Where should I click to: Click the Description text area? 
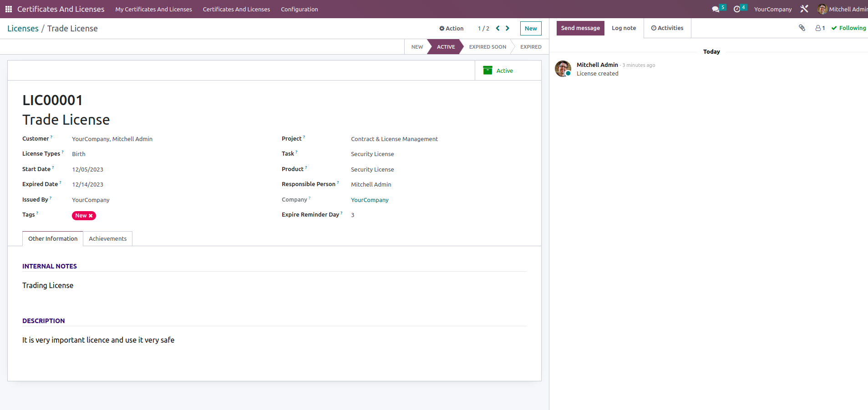pos(98,340)
